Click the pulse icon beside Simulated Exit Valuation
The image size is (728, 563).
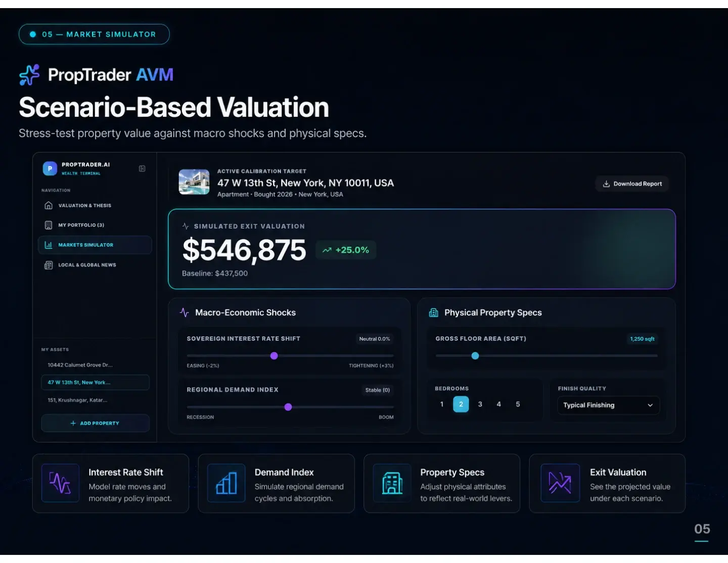point(186,226)
